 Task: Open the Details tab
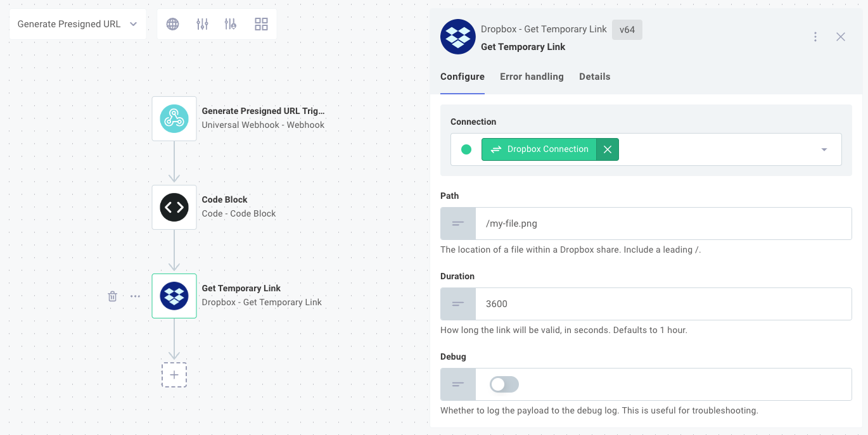click(594, 76)
